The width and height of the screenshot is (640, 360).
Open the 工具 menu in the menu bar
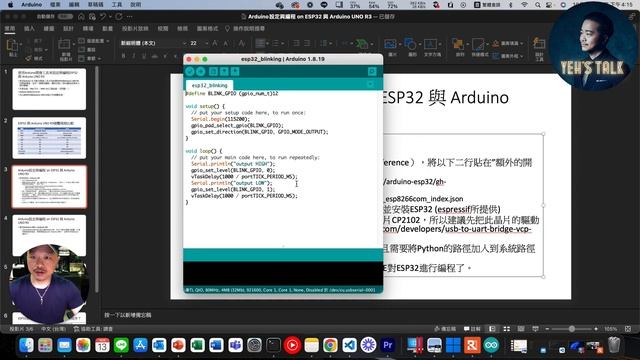(x=117, y=4)
